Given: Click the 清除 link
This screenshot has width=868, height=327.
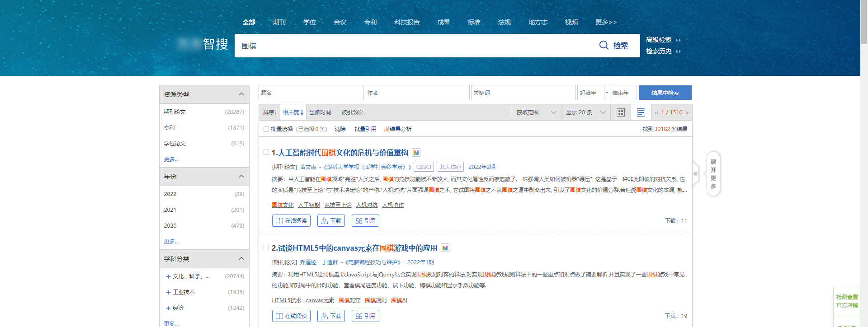Looking at the screenshot, I should tap(340, 129).
